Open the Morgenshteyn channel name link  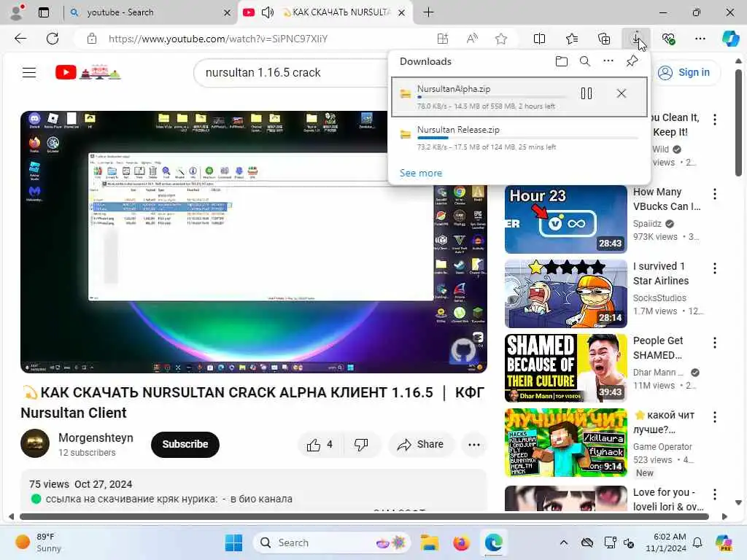pyautogui.click(x=96, y=437)
